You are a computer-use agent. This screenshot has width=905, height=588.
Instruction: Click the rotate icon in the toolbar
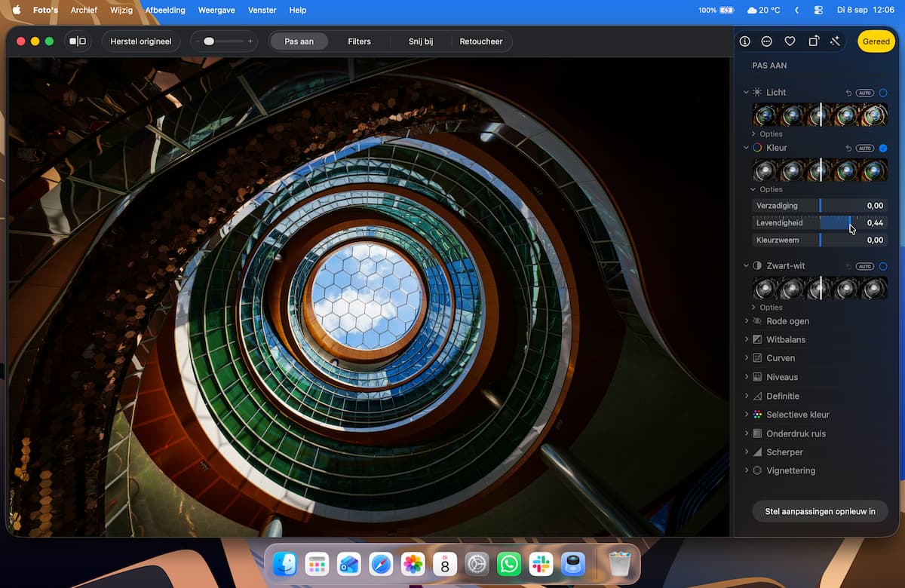(813, 41)
